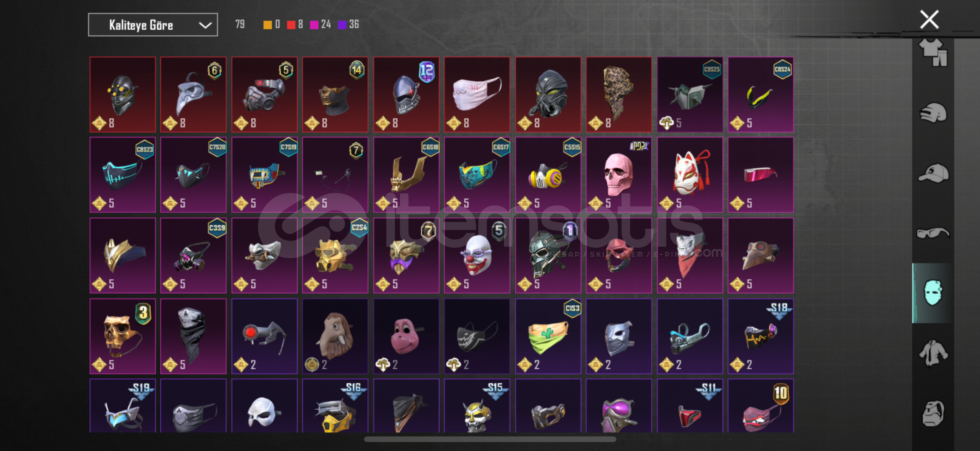Pick the plague doctor mask with badge 6
This screenshot has width=980, height=451.
193,94
